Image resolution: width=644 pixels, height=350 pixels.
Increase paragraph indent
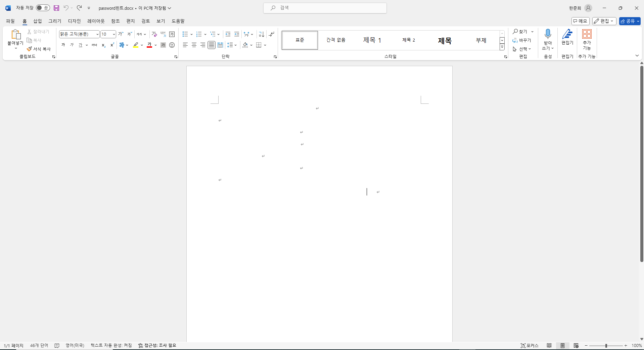pos(237,34)
